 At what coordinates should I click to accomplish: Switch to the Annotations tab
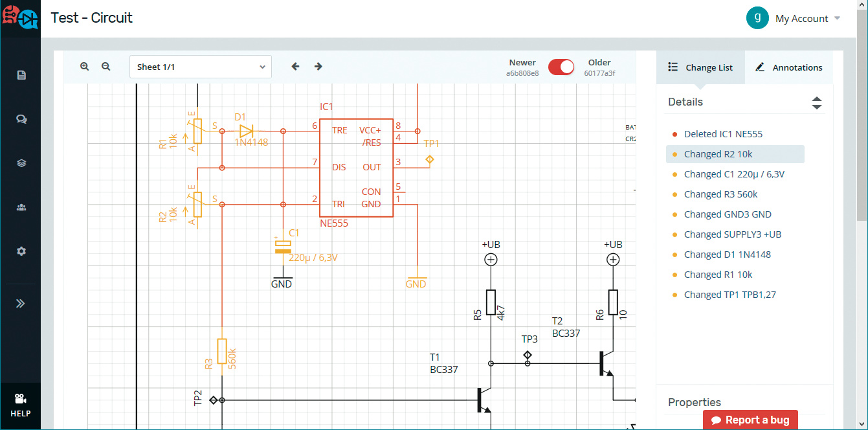pyautogui.click(x=788, y=67)
